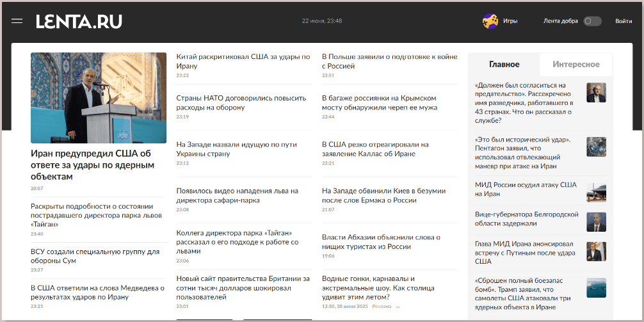The width and height of the screenshot is (644, 322).
Task: Open the Игры gamepad icon
Action: pos(490,21)
